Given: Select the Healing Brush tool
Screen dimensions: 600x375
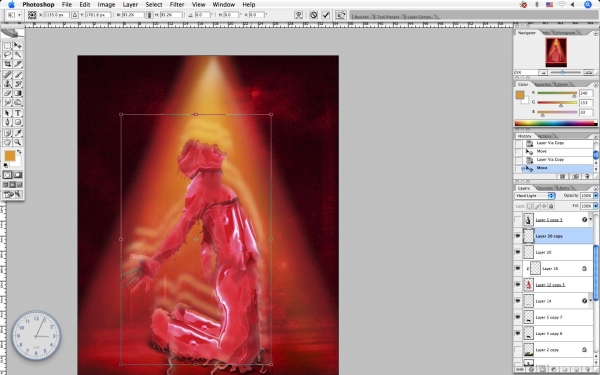Looking at the screenshot, I should pyautogui.click(x=7, y=75).
